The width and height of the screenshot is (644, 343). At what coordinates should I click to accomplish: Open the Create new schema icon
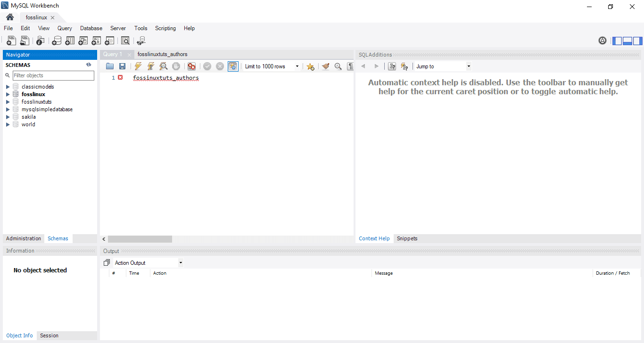coord(57,41)
